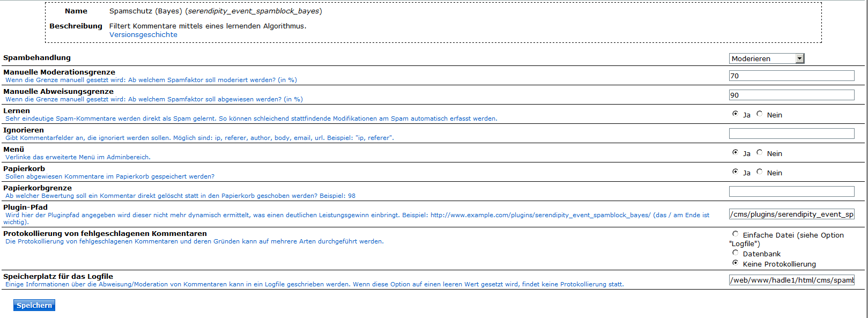Screen dimensions: 868x318
Task: Click the Spambehandlung label
Action: coord(37,58)
